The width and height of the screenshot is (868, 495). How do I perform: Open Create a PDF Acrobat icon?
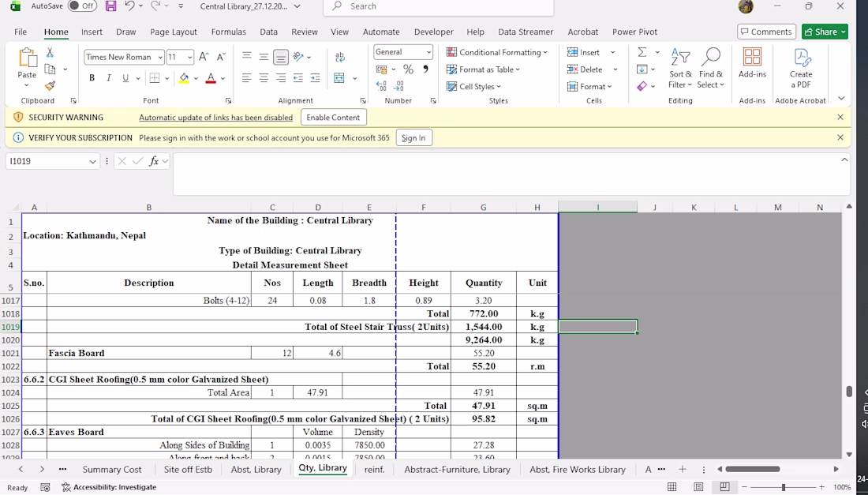800,69
